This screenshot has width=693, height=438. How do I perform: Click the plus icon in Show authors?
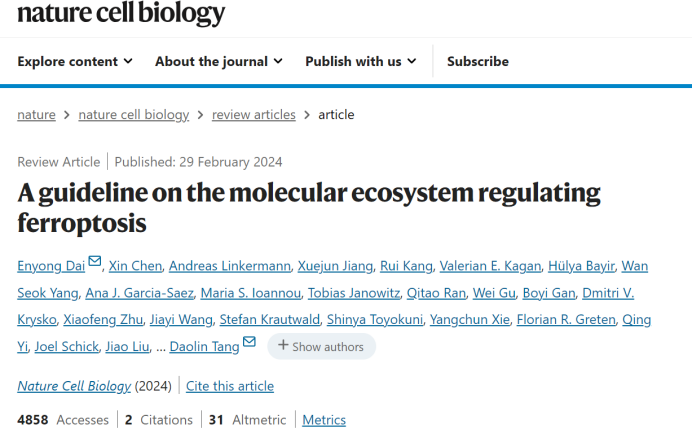click(x=283, y=345)
